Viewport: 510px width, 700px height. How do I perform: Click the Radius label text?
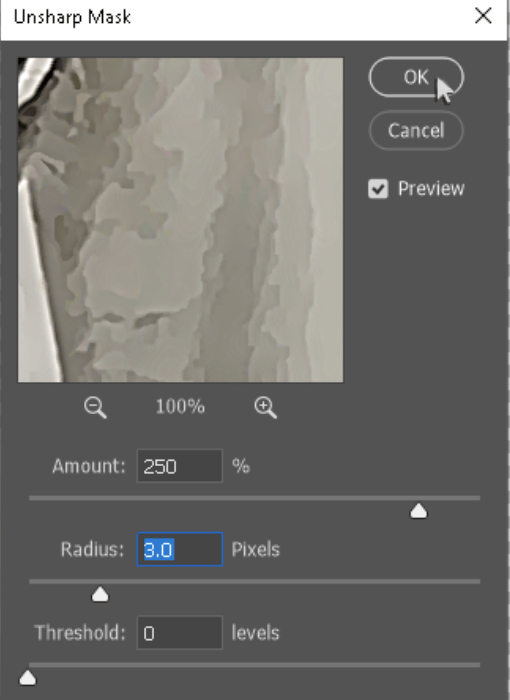coord(92,549)
